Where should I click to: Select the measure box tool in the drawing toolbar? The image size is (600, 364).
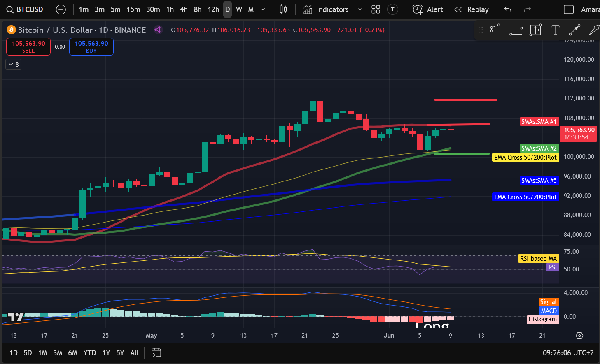535,30
